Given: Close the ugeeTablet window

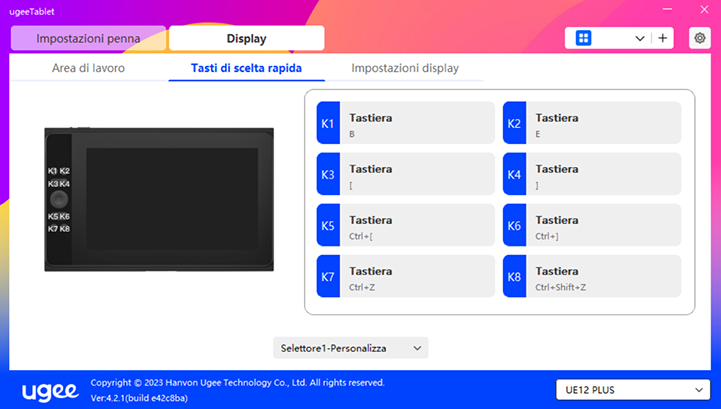Looking at the screenshot, I should point(701,10).
